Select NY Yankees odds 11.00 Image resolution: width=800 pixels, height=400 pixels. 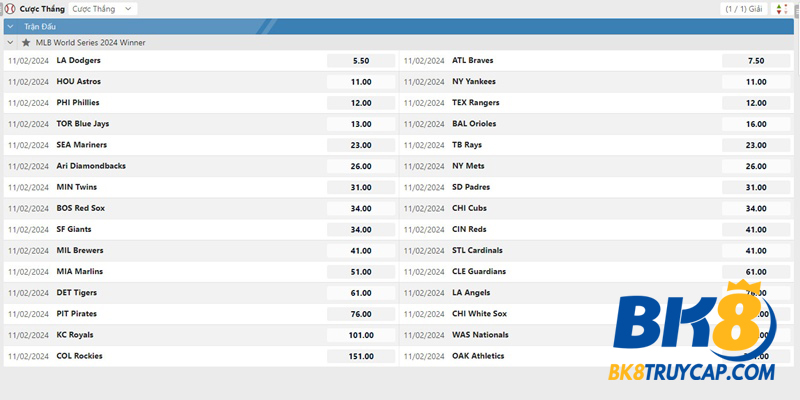pos(756,82)
